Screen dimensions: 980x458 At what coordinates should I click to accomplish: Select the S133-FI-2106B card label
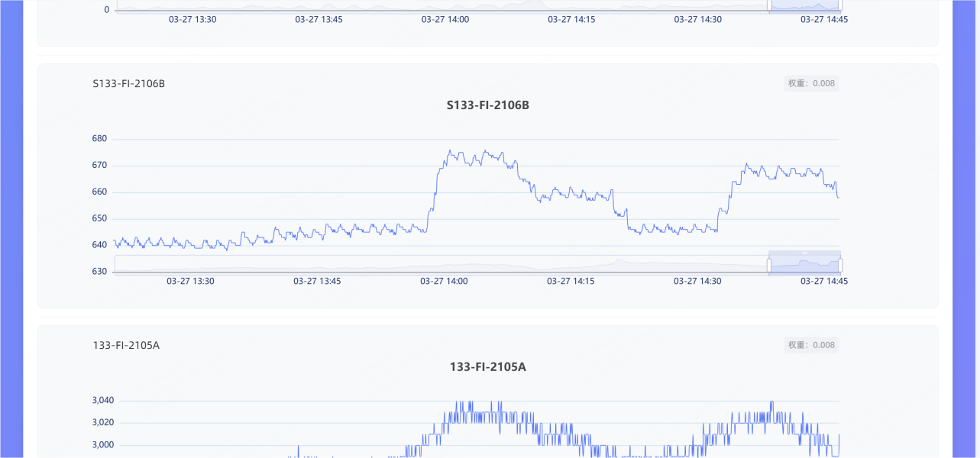(129, 83)
